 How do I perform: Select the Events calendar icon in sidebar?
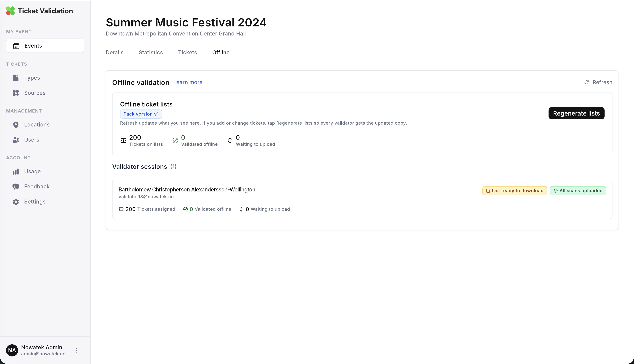[16, 45]
